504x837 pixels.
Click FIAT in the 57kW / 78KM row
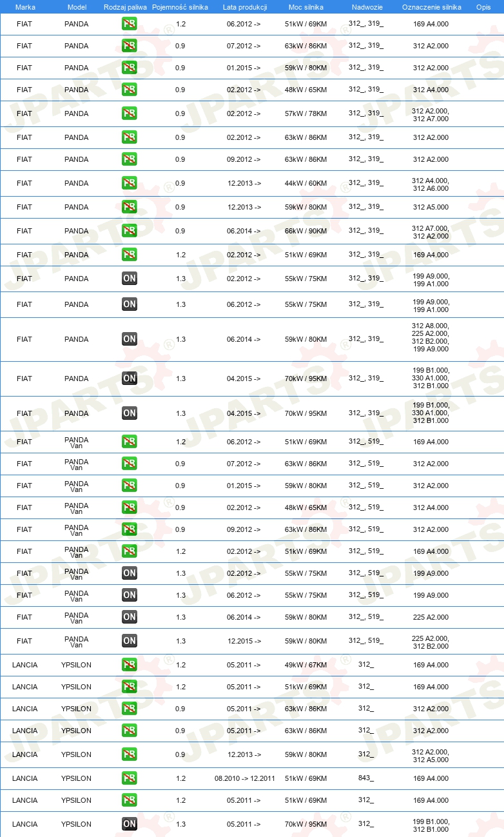(x=24, y=114)
